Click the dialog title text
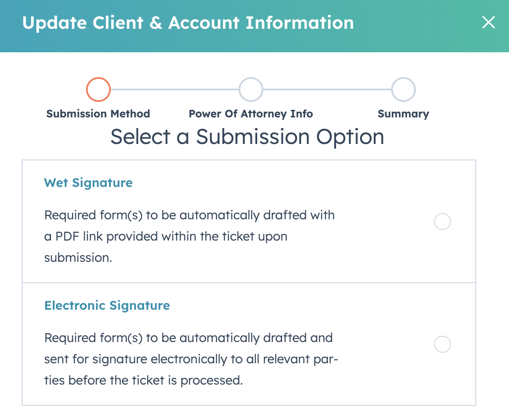509x420 pixels. 188,23
